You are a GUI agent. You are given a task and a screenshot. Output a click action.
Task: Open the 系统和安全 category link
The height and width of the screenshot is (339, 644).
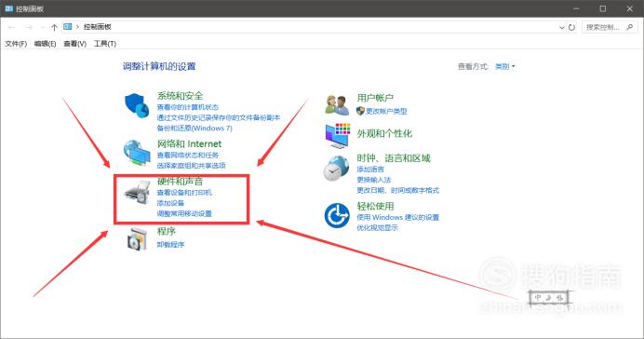[180, 96]
